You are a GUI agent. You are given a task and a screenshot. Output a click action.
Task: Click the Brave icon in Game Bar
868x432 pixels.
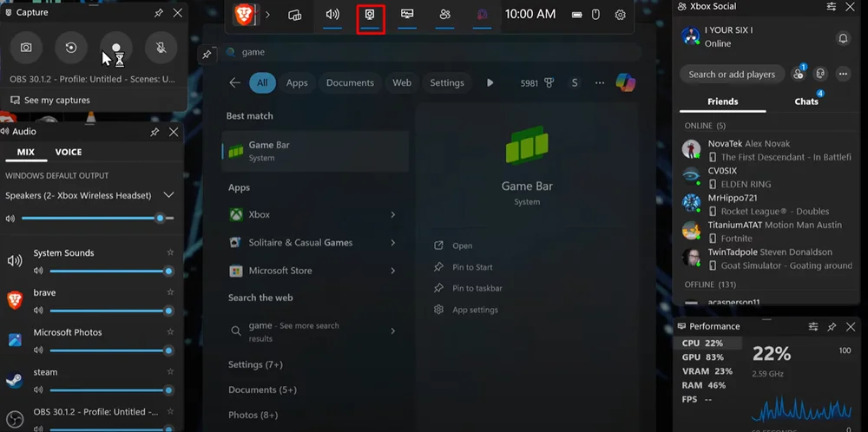[244, 15]
